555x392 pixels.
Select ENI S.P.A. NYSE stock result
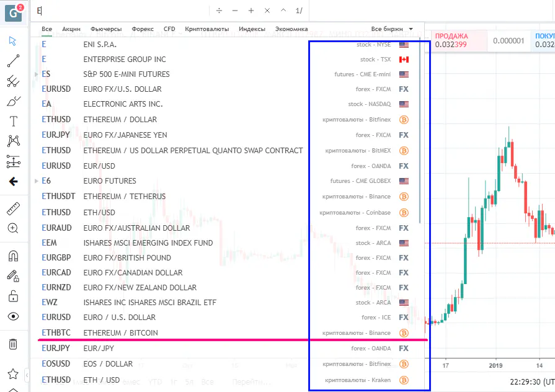click(x=227, y=45)
